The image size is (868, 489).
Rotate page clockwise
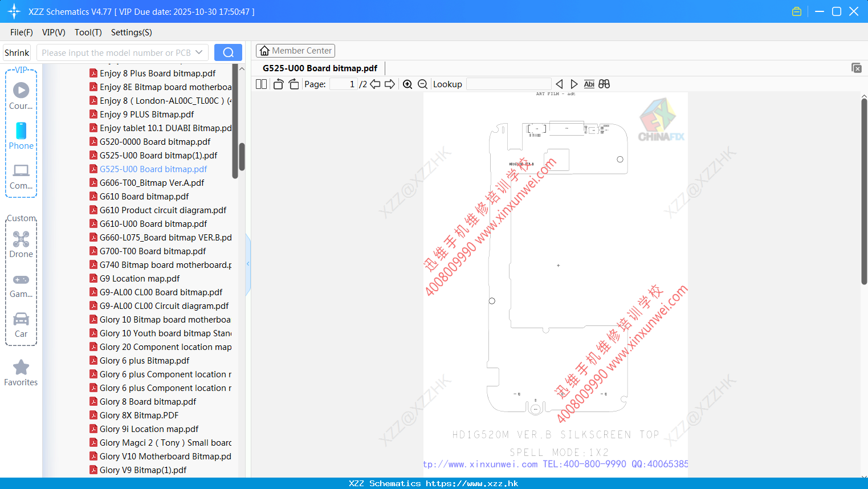tap(294, 84)
